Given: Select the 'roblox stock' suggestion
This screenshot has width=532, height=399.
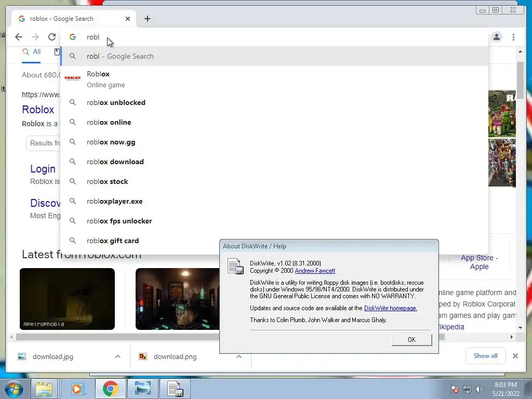Looking at the screenshot, I should point(274,181).
